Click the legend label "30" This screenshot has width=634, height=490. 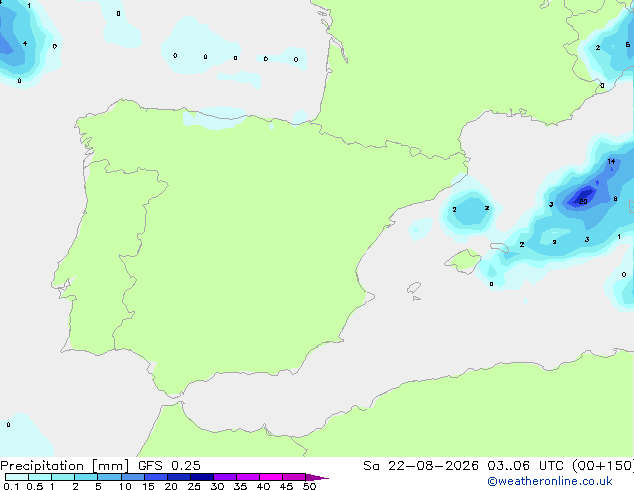point(217,486)
